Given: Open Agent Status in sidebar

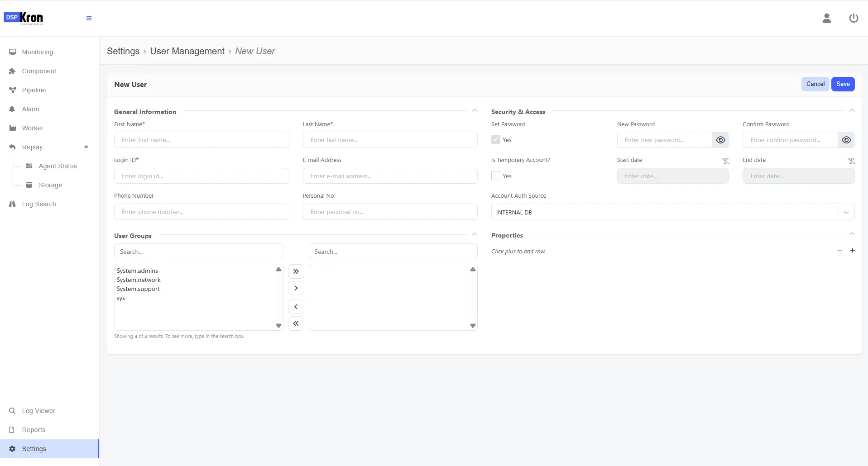Looking at the screenshot, I should pos(58,166).
